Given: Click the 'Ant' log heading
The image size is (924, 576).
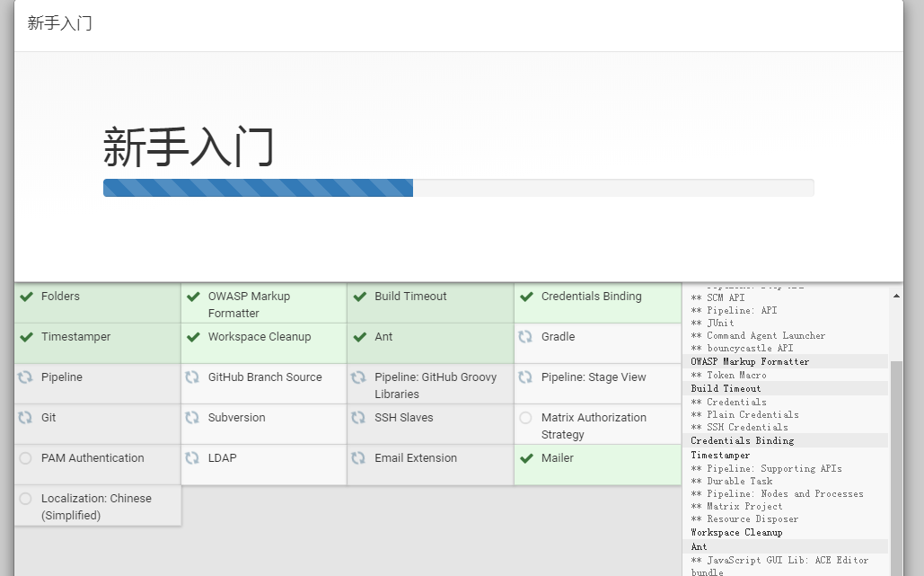Looking at the screenshot, I should click(x=699, y=546).
